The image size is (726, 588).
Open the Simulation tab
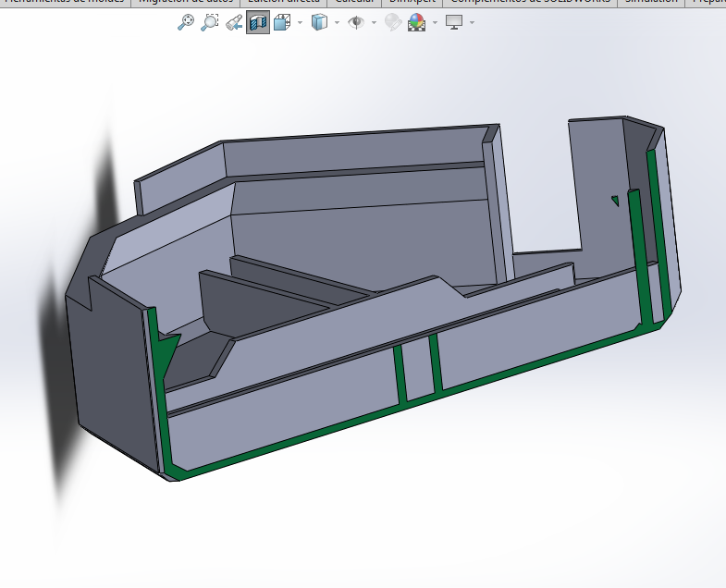[x=651, y=3]
